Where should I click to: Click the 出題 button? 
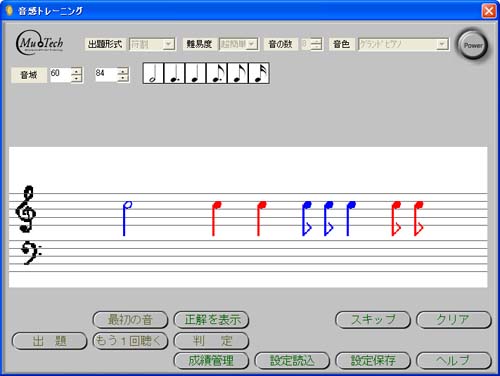tap(49, 341)
